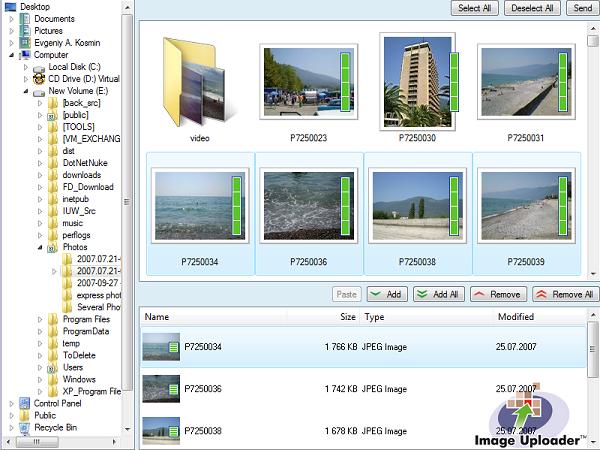
Task: Expand the Program Files node
Action: coord(40,319)
